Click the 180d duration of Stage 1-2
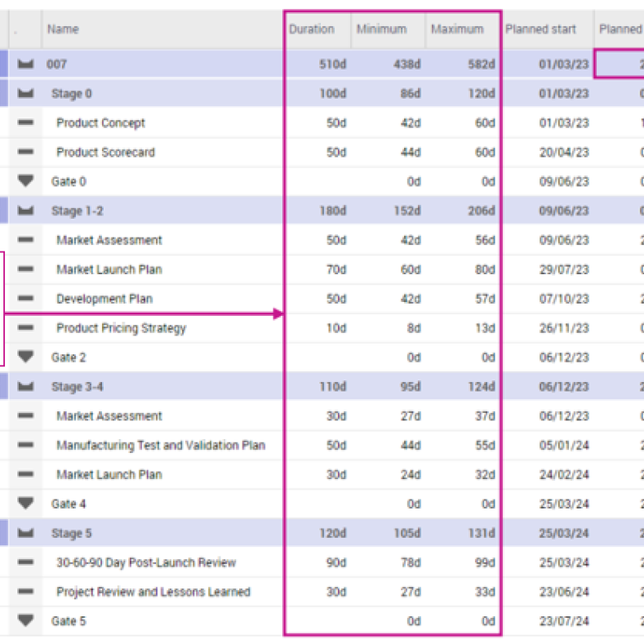 tap(333, 211)
